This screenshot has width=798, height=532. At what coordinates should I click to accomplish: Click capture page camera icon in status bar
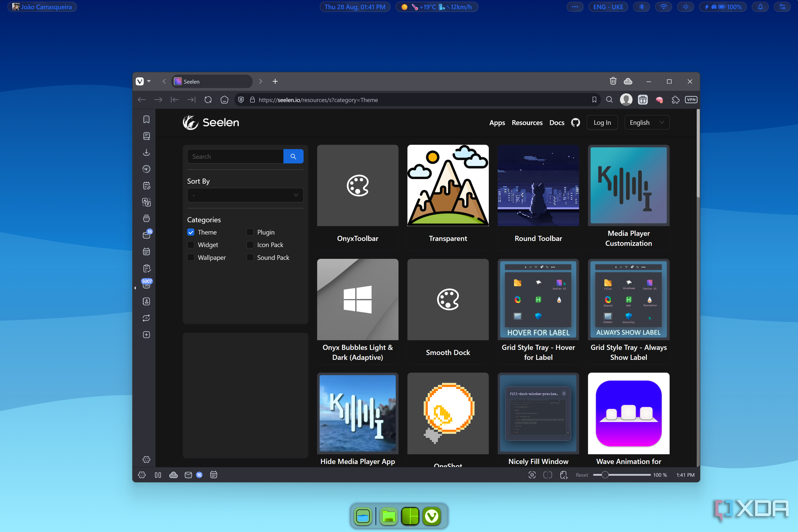(532, 475)
